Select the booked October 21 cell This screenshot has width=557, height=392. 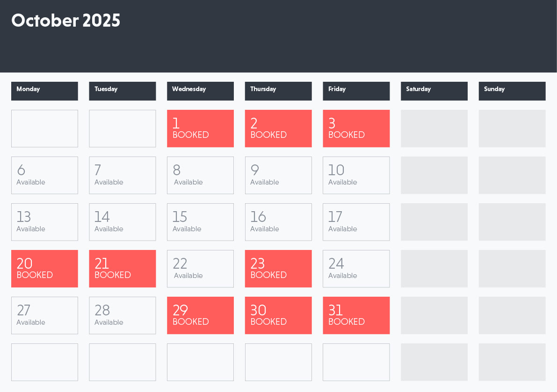(x=123, y=269)
